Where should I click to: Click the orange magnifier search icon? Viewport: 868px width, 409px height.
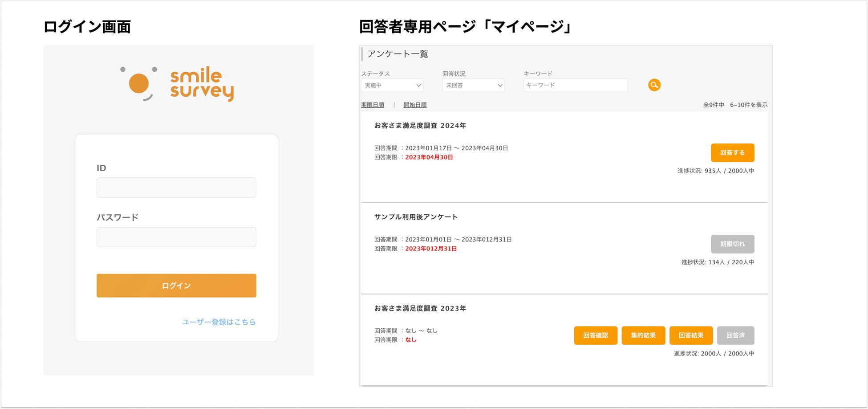pyautogui.click(x=654, y=85)
